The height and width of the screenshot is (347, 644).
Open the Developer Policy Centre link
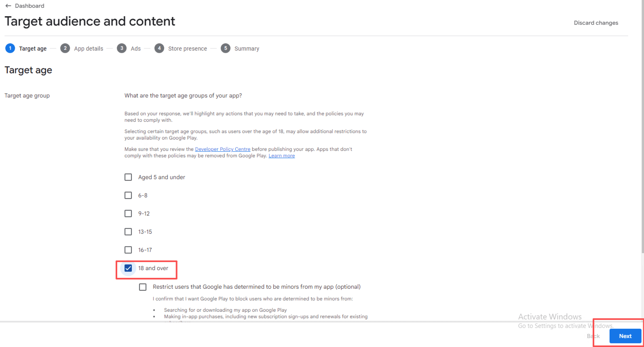[222, 149]
